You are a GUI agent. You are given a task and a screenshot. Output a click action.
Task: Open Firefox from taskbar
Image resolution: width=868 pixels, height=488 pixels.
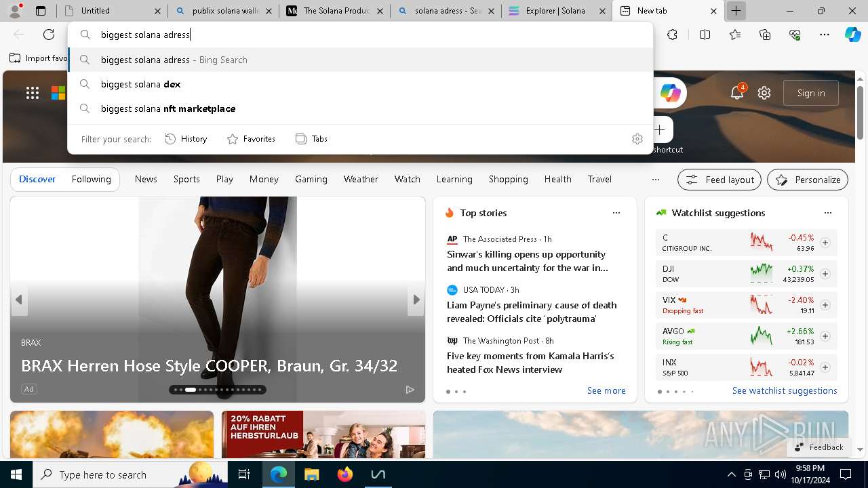pos(345,474)
